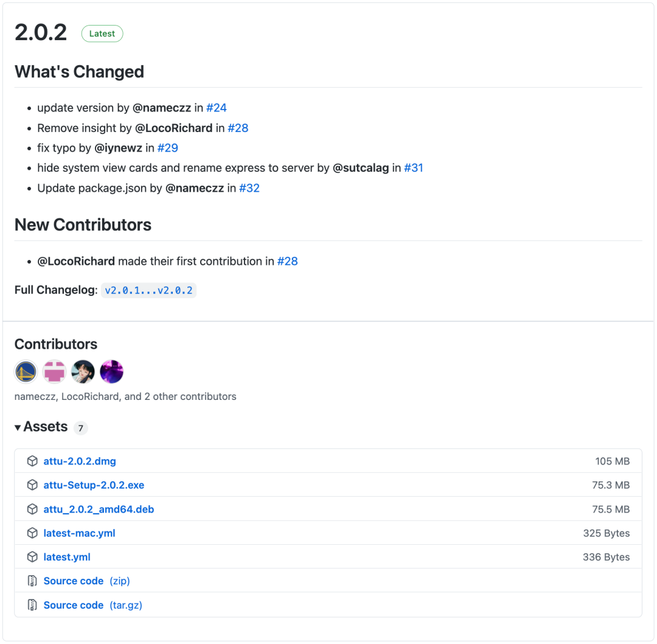Open pull request #31
The image size is (657, 644).
tap(414, 168)
